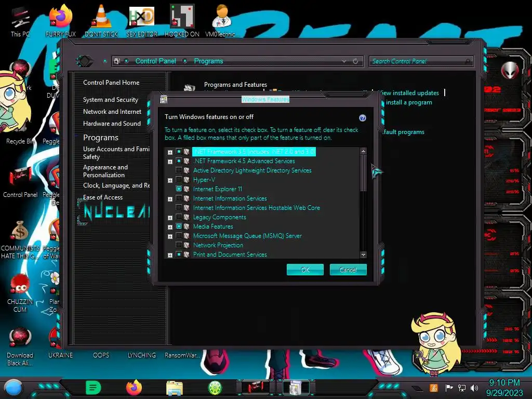Confirm feature changes with OK

305,270
